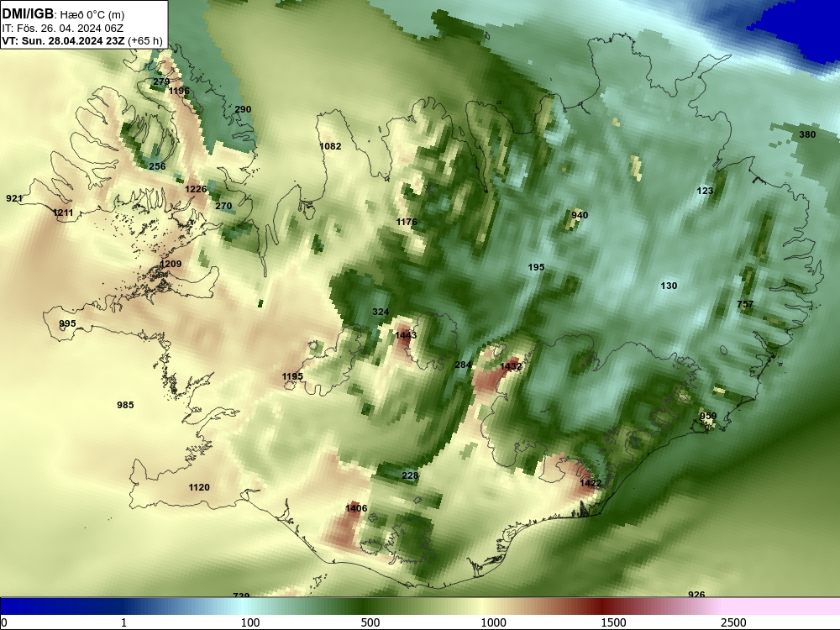The height and width of the screenshot is (630, 840).
Task: Click the map value 1195
Action: tap(292, 376)
